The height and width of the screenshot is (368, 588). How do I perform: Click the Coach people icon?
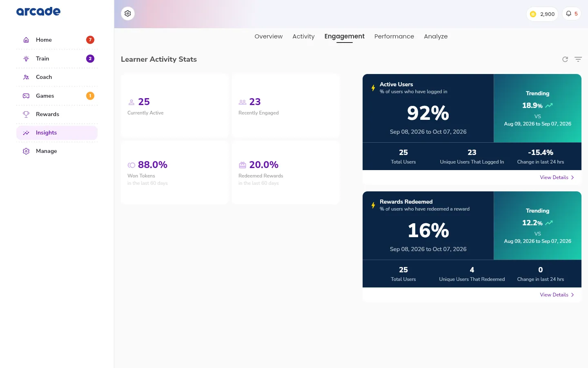point(26,77)
